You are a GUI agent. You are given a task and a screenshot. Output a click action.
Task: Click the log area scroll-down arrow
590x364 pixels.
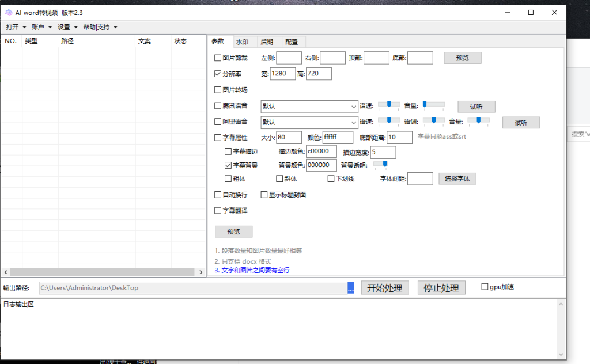pos(562,354)
